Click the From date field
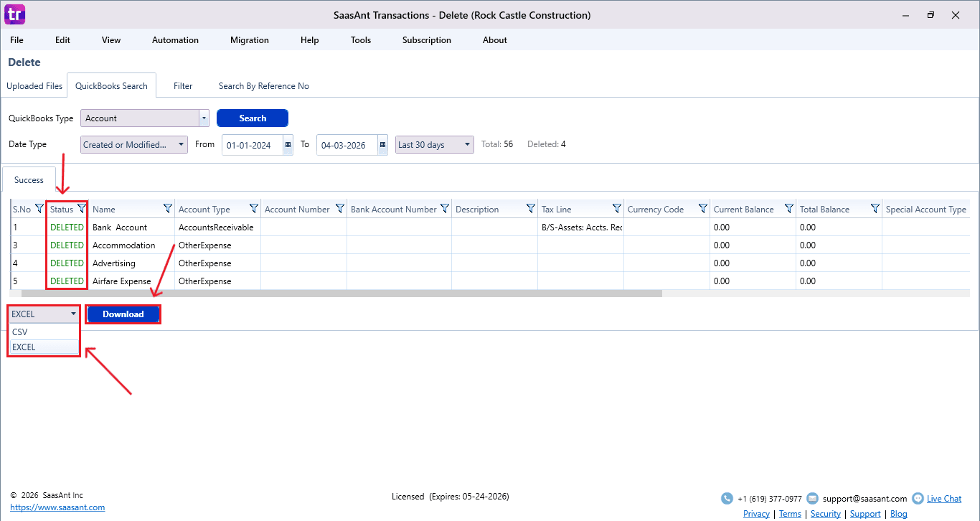The width and height of the screenshot is (980, 521). click(x=253, y=145)
